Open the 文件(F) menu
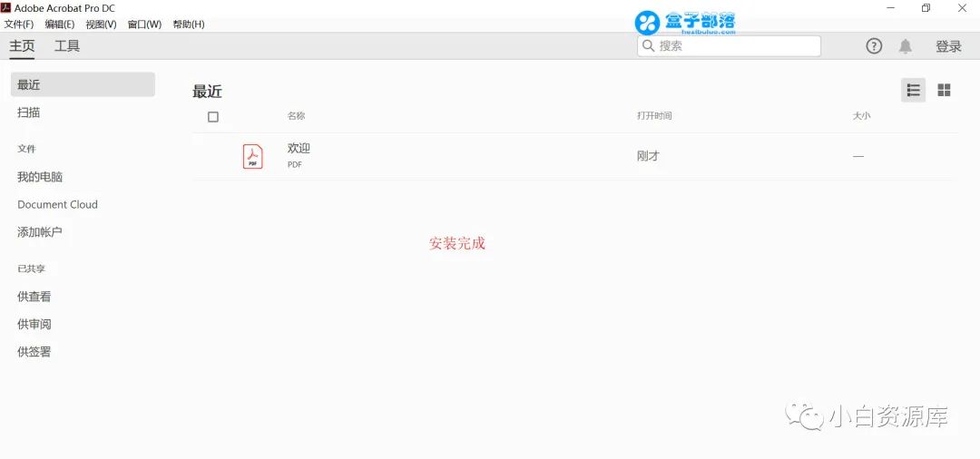The image size is (980, 459). (x=19, y=24)
